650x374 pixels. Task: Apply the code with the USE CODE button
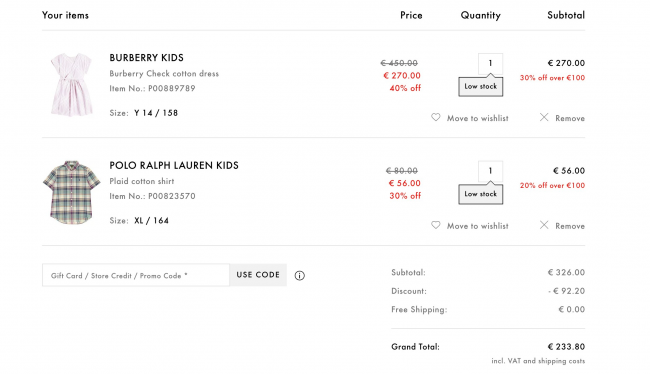coord(258,275)
